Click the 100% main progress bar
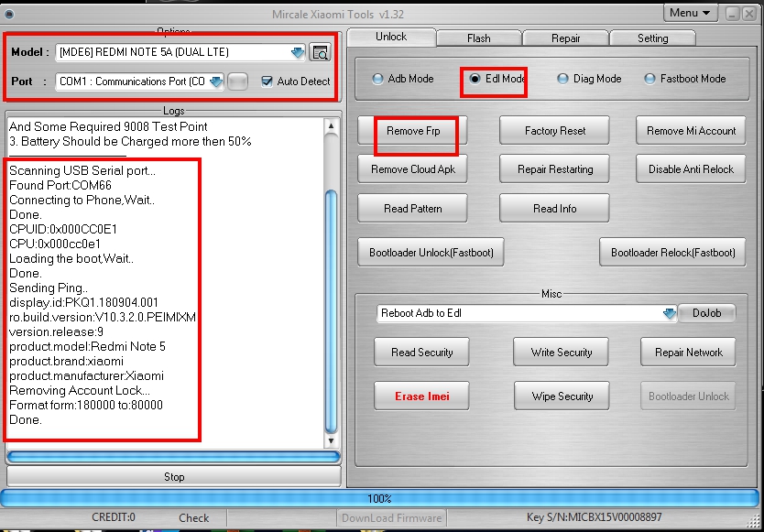 pyautogui.click(x=379, y=498)
